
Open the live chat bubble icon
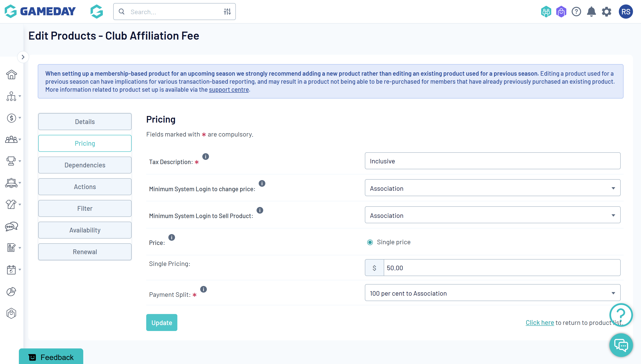[x=621, y=345]
